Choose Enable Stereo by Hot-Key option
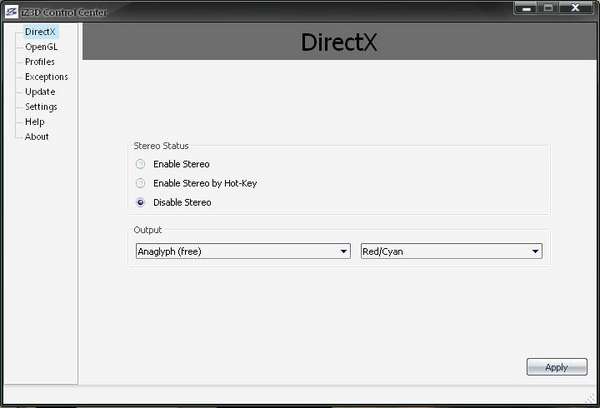600x408 pixels. tap(140, 183)
